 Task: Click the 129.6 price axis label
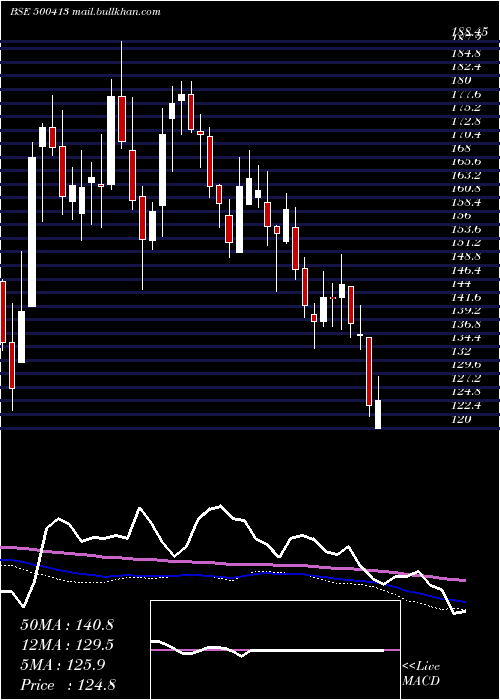click(x=466, y=365)
